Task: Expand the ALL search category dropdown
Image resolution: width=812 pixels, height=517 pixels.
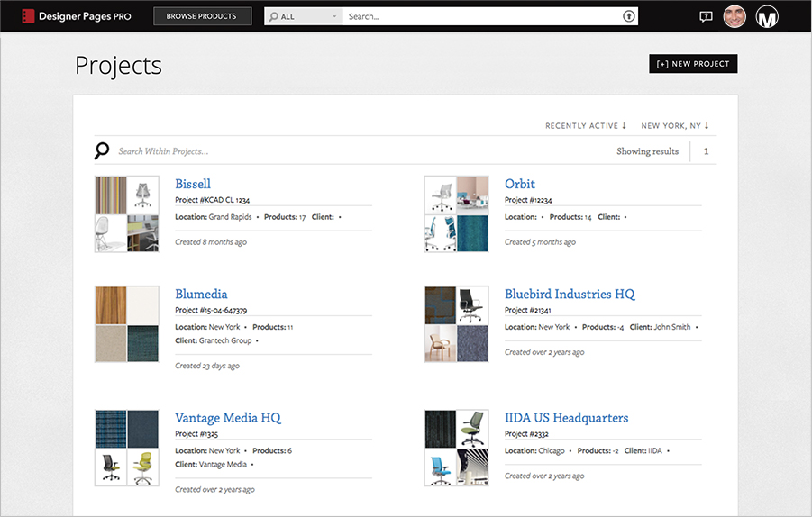Action: pos(304,16)
